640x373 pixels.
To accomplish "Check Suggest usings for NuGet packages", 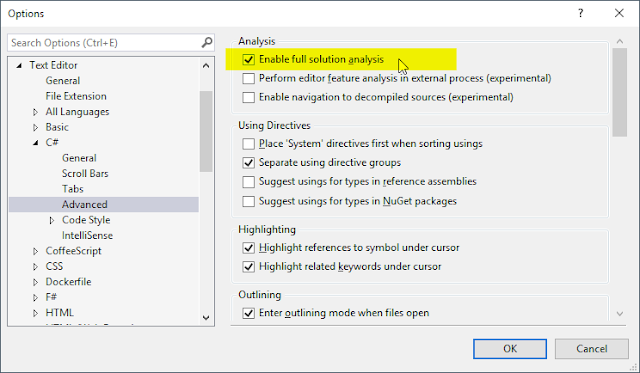I will [249, 201].
